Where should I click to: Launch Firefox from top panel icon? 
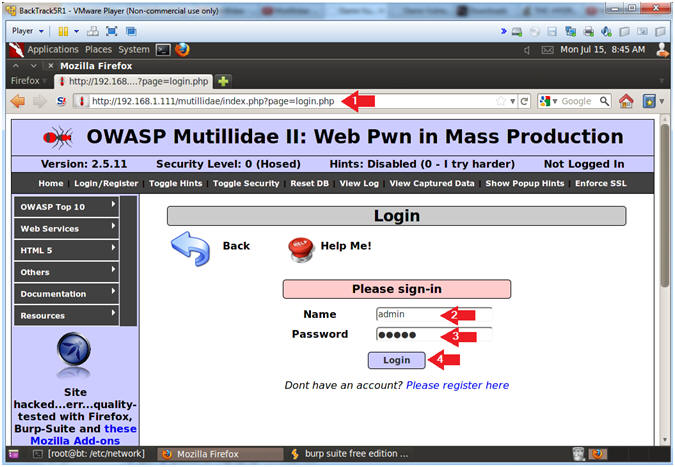182,49
